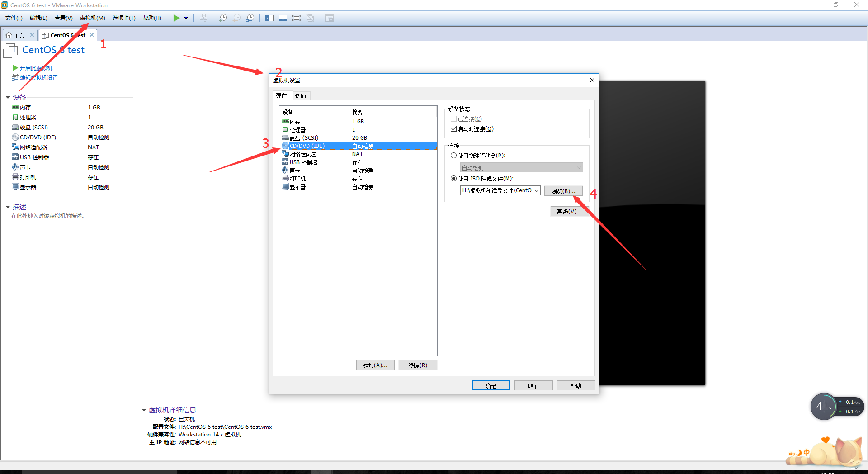868x474 pixels.
Task: Select USB 控制器 row in dialog list
Action: tap(358, 162)
